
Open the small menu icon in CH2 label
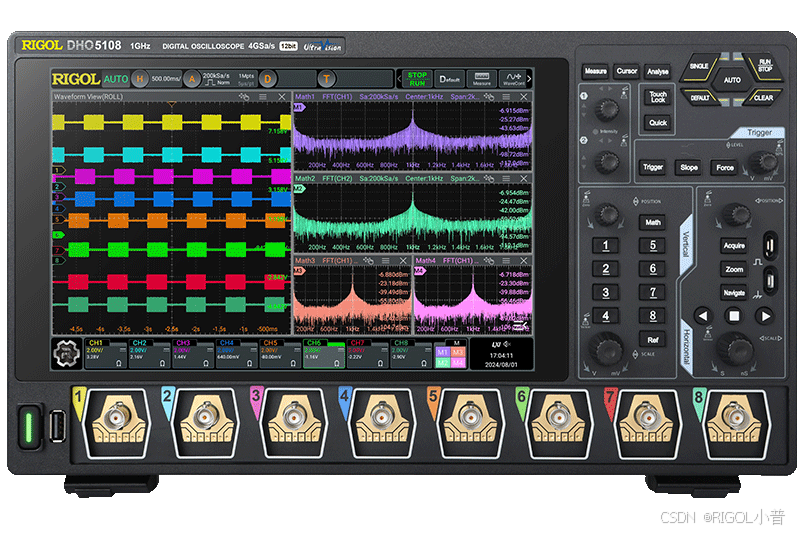tap(166, 350)
